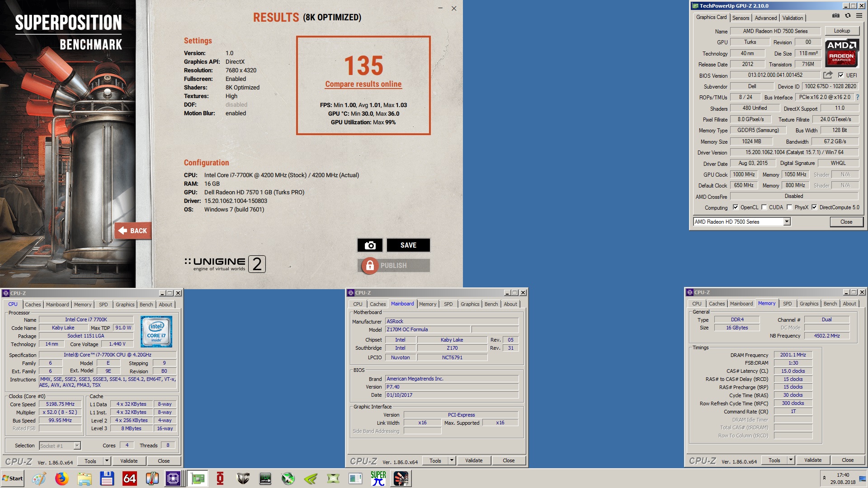Expand Tools dropdown arrow in CPU-Z Memory window
This screenshot has height=488, width=868.
(791, 460)
